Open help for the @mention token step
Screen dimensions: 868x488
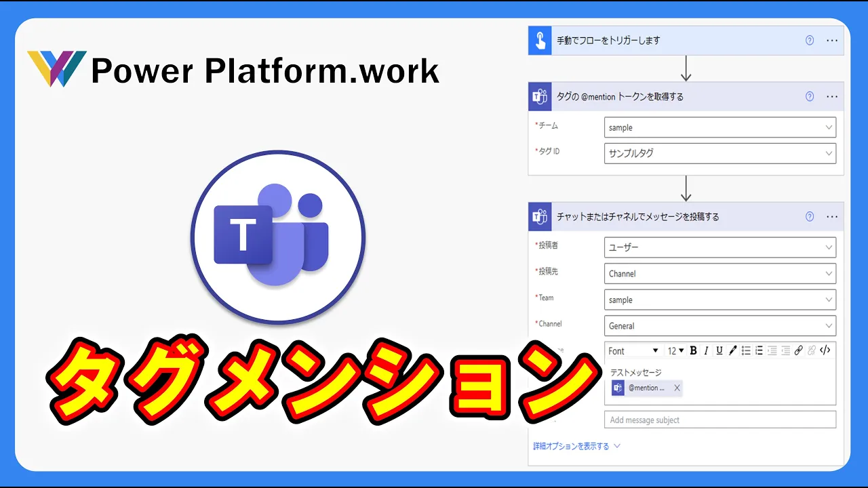pyautogui.click(x=809, y=97)
